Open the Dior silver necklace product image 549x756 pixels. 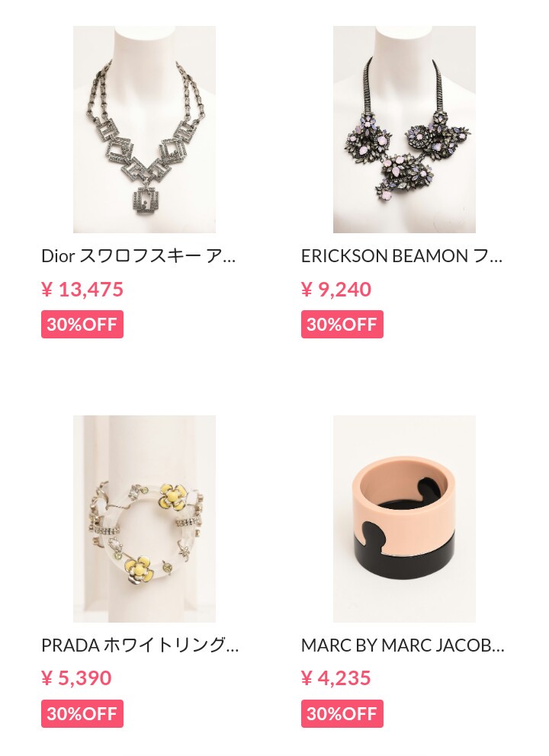point(144,130)
